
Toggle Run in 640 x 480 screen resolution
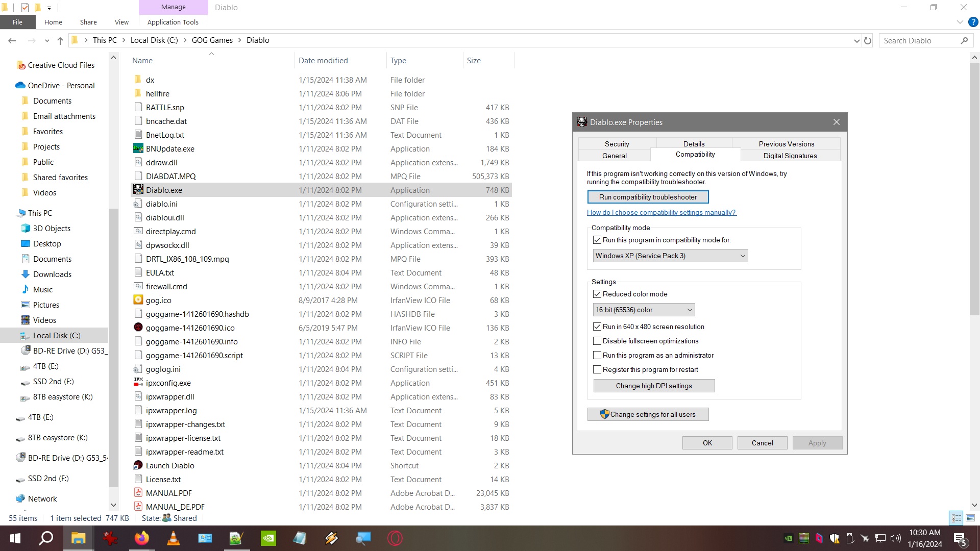(x=597, y=327)
